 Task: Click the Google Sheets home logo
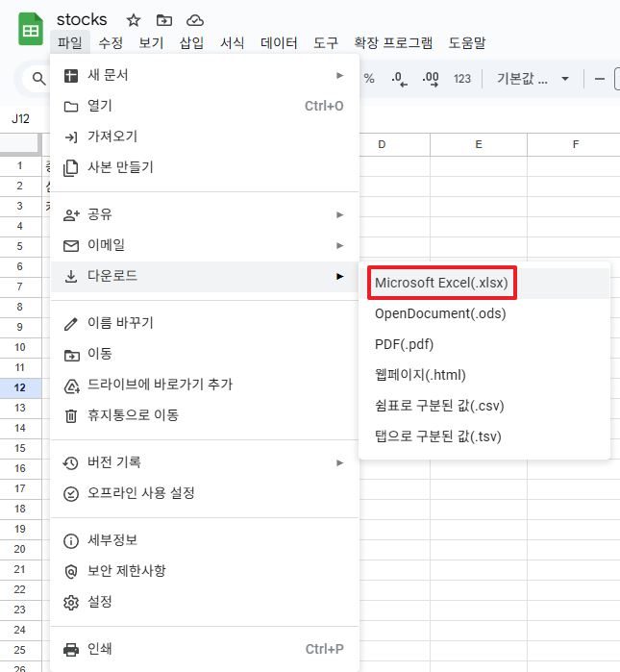tap(31, 29)
